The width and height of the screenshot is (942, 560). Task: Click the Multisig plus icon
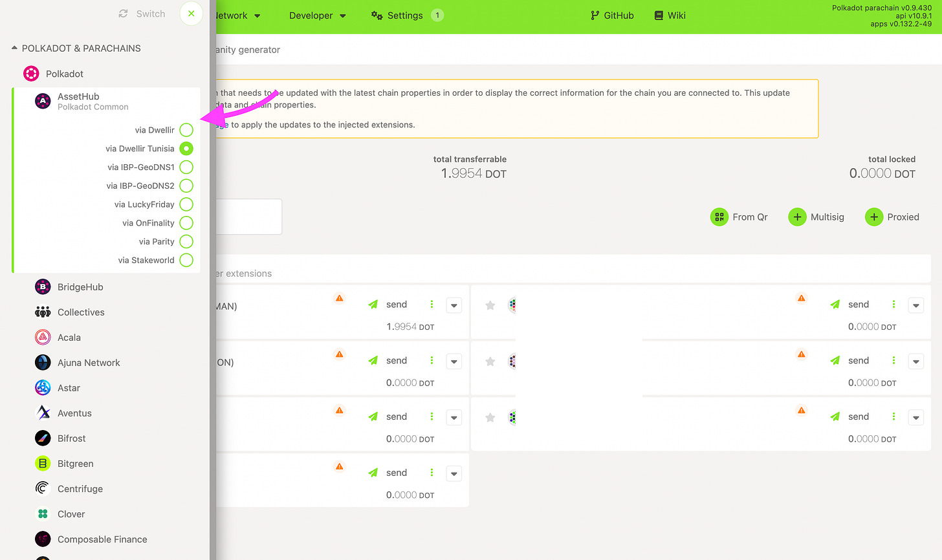point(797,217)
